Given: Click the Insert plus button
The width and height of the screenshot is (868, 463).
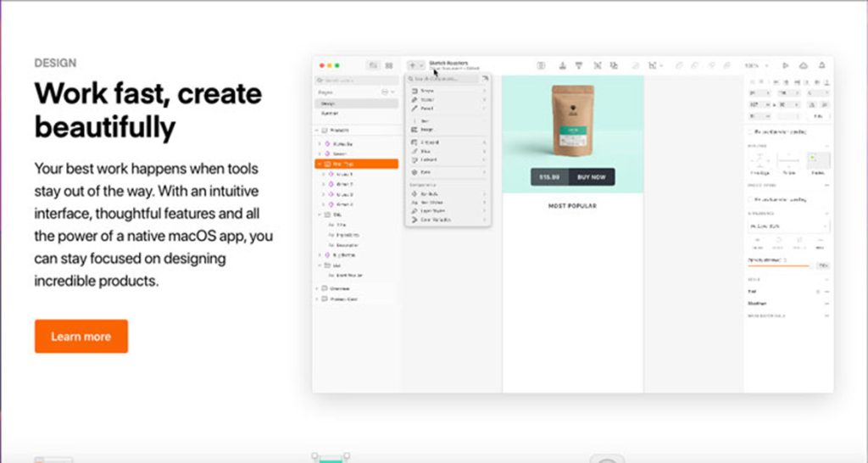Looking at the screenshot, I should pyautogui.click(x=413, y=65).
